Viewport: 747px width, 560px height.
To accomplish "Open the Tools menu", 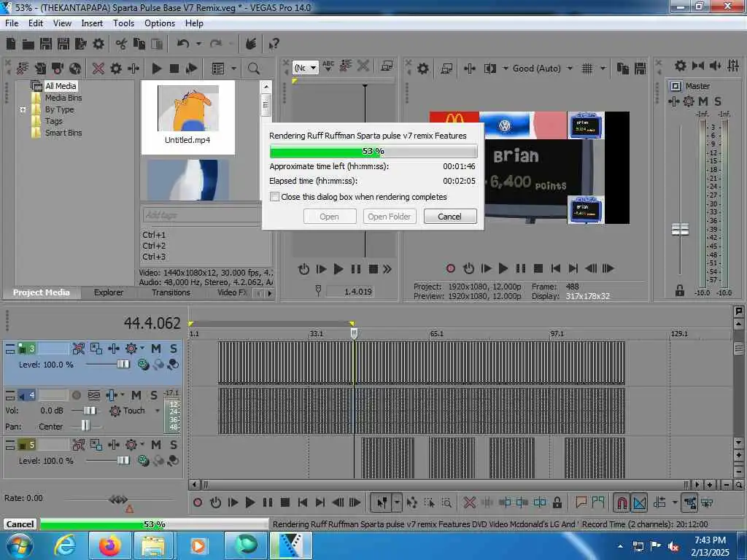I will click(123, 23).
